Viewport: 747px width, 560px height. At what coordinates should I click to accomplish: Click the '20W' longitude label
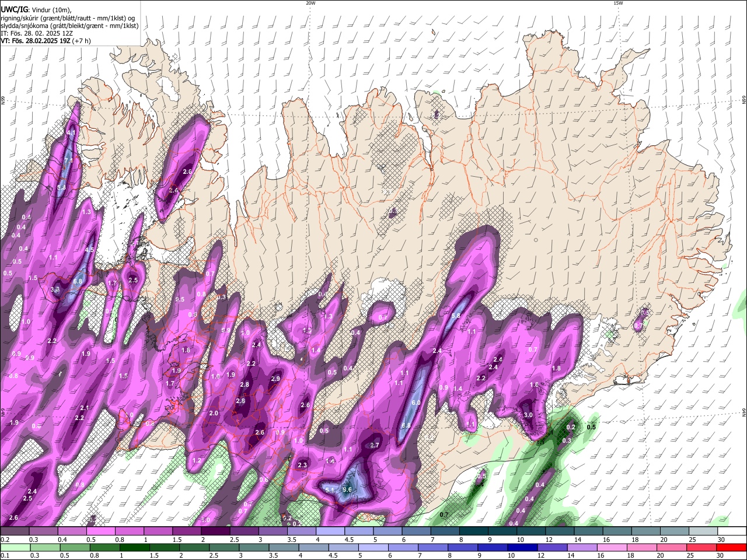tap(310, 3)
